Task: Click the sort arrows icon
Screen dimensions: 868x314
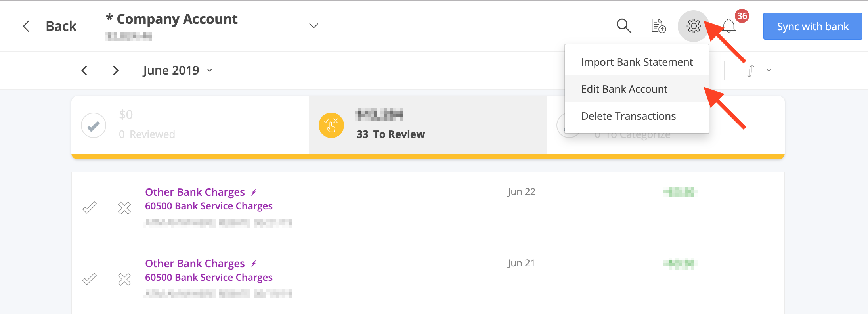Action: [x=750, y=71]
